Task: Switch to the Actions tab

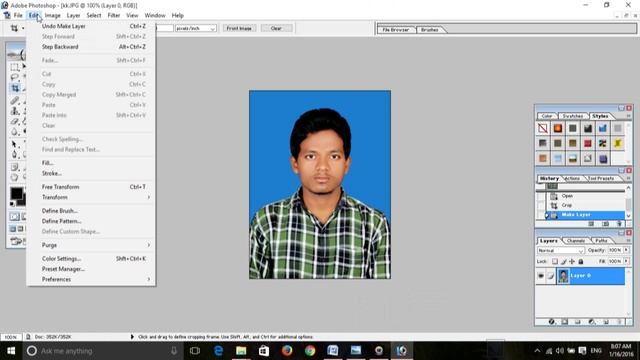Action: pos(572,178)
